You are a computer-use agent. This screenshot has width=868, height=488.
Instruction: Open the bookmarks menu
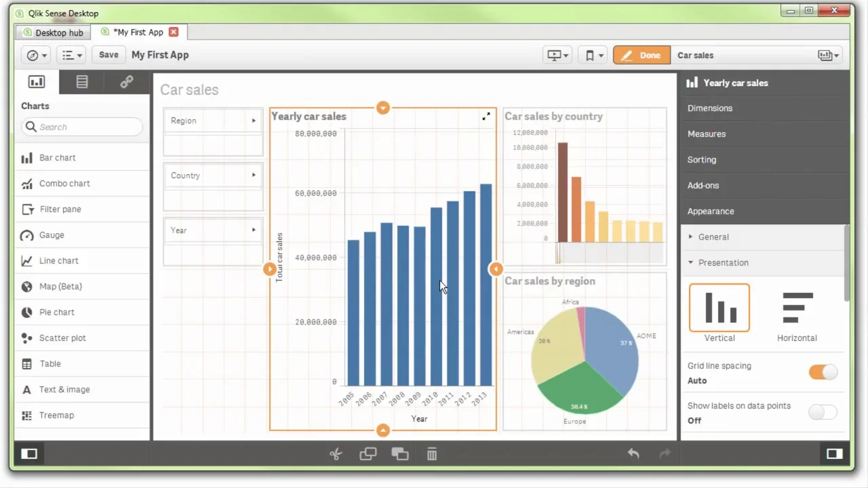coord(593,56)
